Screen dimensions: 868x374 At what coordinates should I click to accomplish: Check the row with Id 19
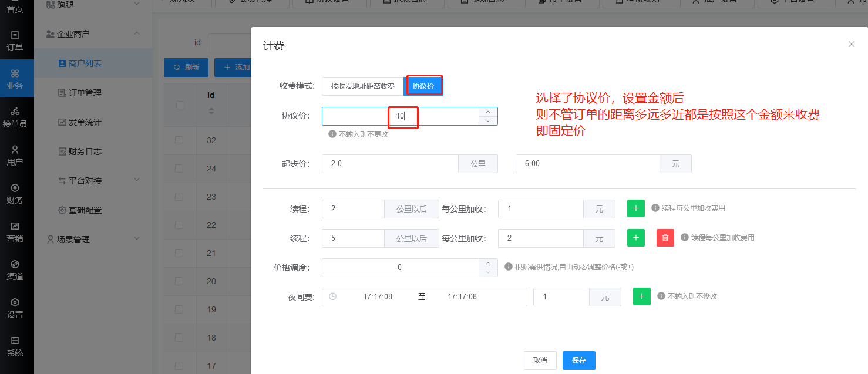click(x=179, y=309)
